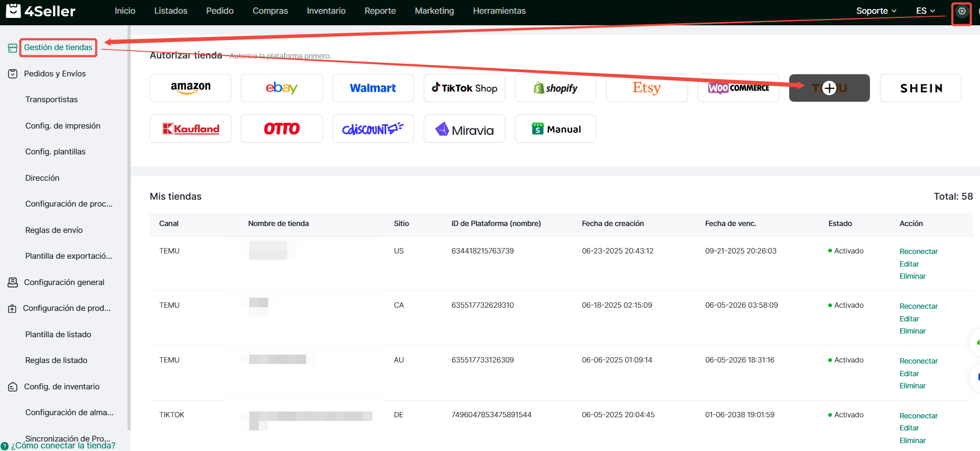The width and height of the screenshot is (980, 451).
Task: Click platform ID 7496047853475891544
Action: 491,415
